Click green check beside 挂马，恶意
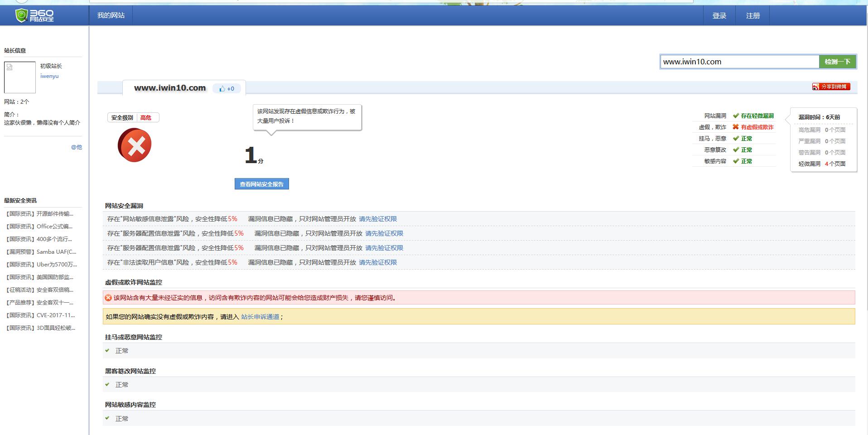868x435 pixels. [x=736, y=138]
